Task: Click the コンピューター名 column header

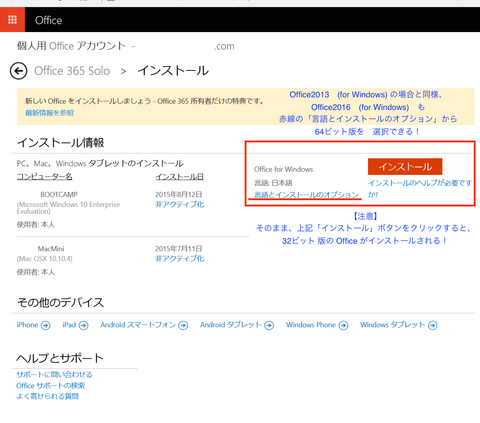Action: [45, 176]
